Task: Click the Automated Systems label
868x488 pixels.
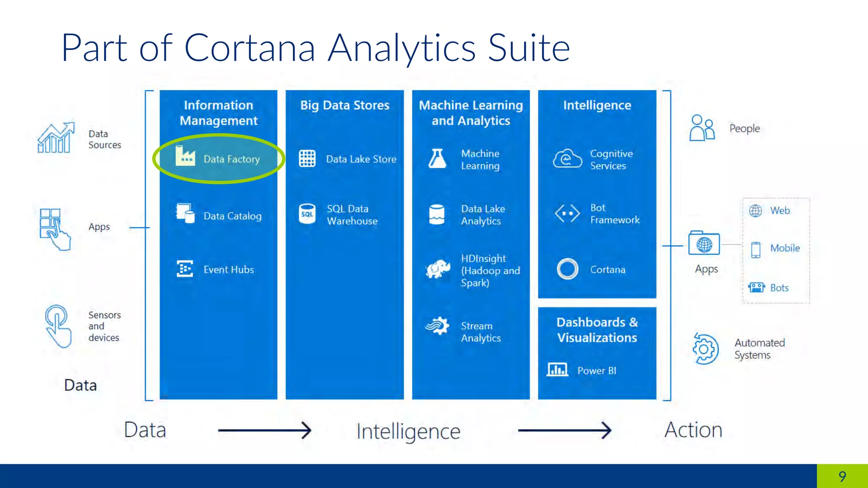Action: tap(759, 349)
